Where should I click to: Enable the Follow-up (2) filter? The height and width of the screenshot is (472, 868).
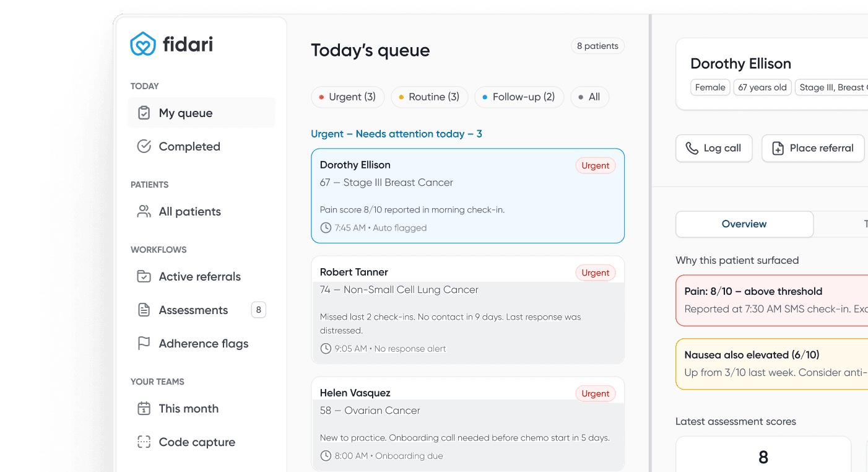pyautogui.click(x=519, y=97)
